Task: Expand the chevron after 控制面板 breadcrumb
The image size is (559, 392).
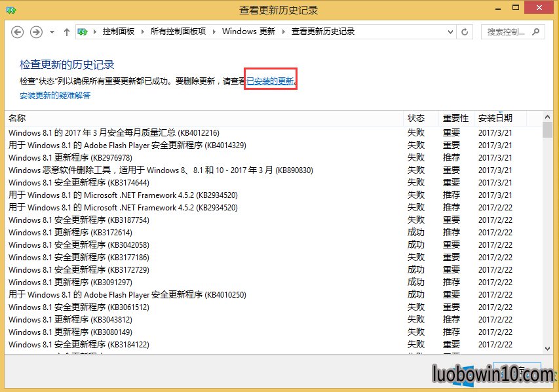Action: (x=143, y=31)
